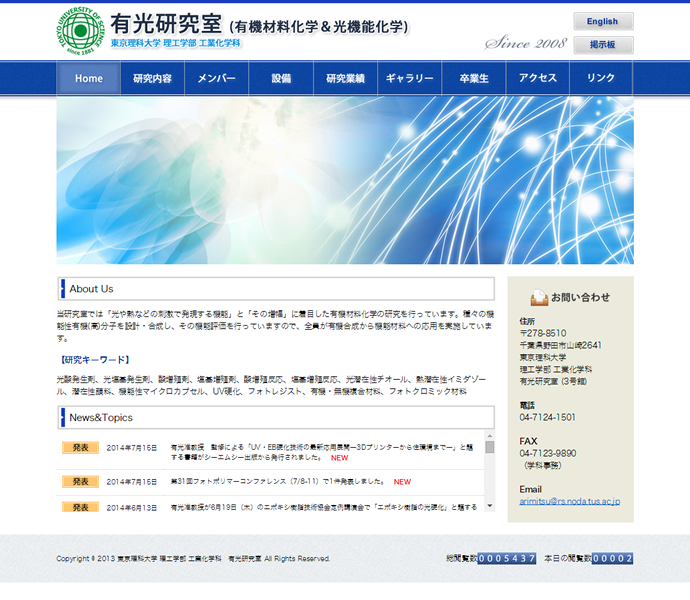Image resolution: width=690 pixels, height=600 pixels.
Task: Click the 【研究キーワード】 label
Action: (95, 360)
